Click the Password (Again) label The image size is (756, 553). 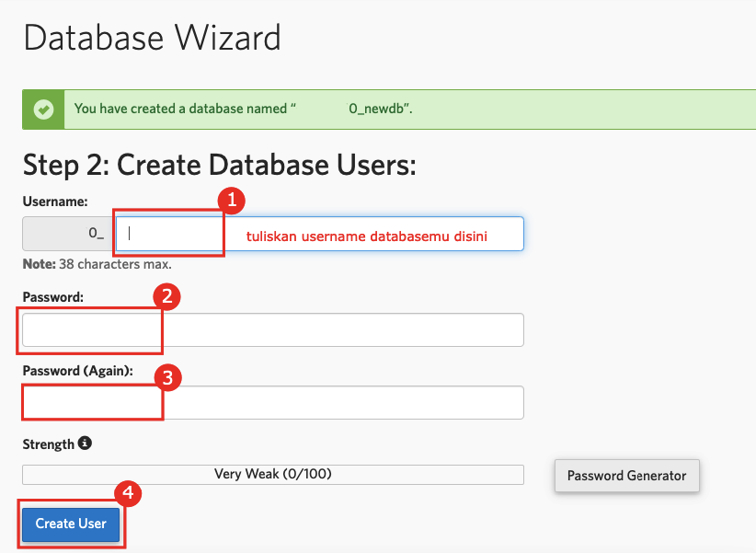tap(77, 371)
